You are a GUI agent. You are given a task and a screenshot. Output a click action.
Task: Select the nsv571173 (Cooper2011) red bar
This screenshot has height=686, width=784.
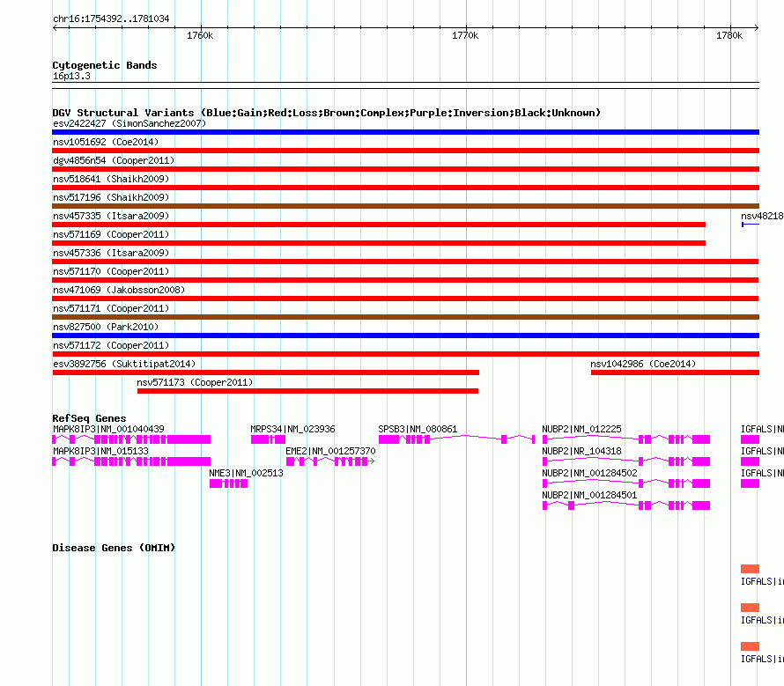coord(307,391)
